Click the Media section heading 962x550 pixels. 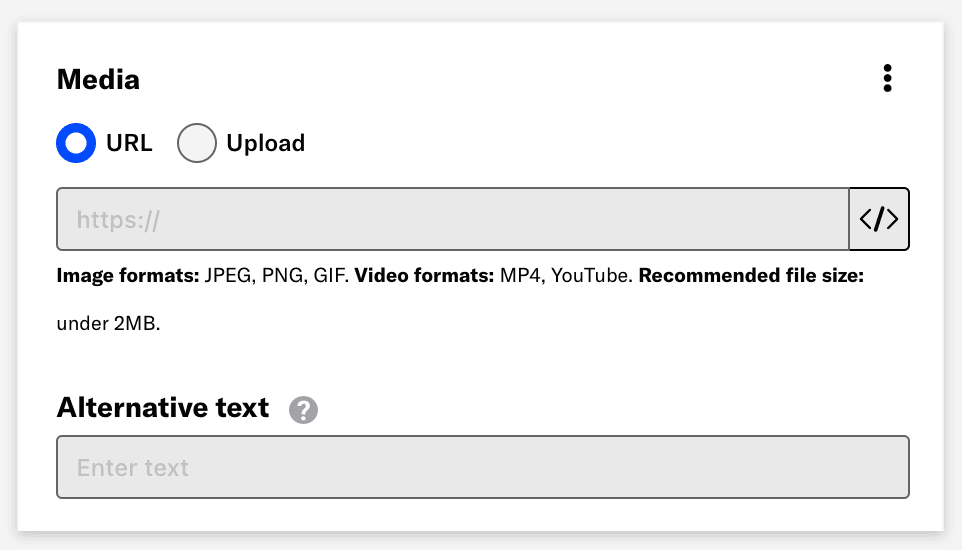(x=98, y=79)
